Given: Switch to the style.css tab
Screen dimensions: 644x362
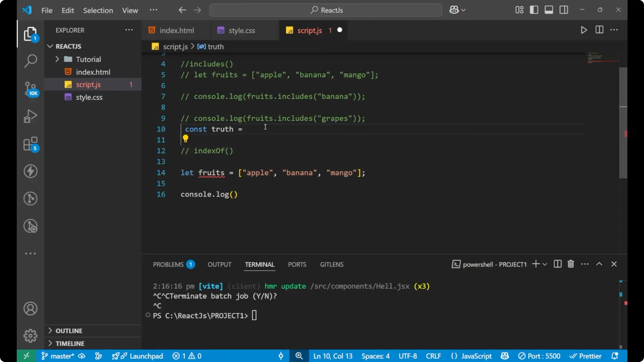Looking at the screenshot, I should click(241, 30).
